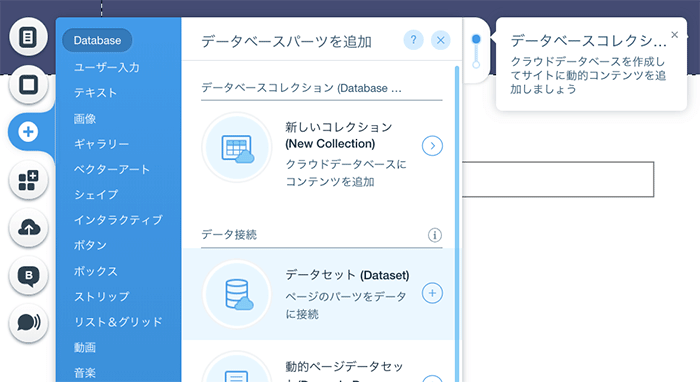Select the インタラクティブ category
This screenshot has width=700, height=382.
[x=118, y=220]
